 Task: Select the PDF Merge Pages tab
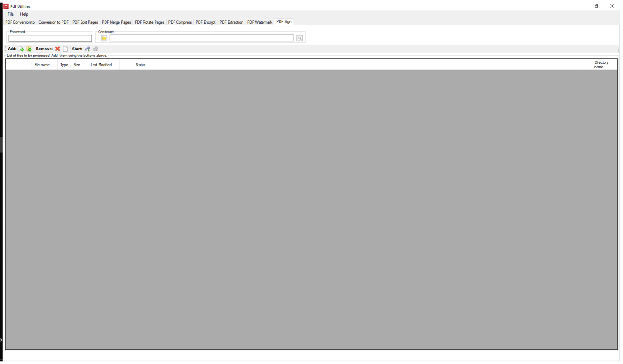(x=116, y=22)
